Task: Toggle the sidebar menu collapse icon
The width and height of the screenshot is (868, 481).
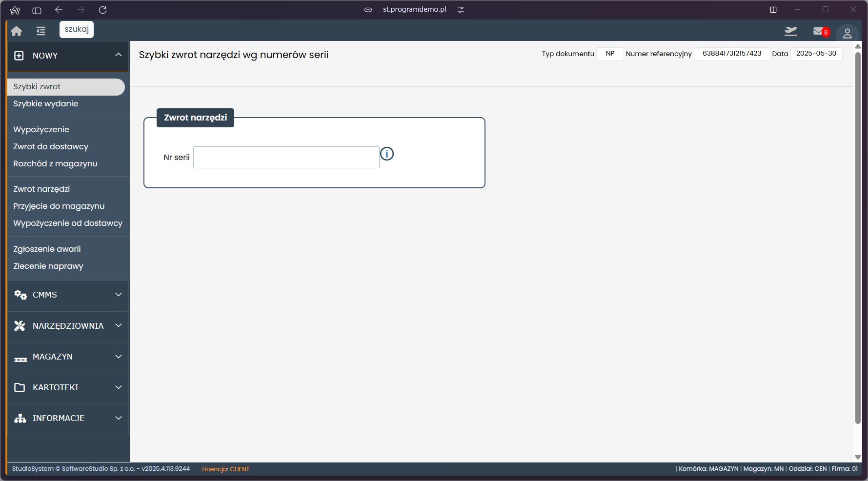Action: point(40,31)
